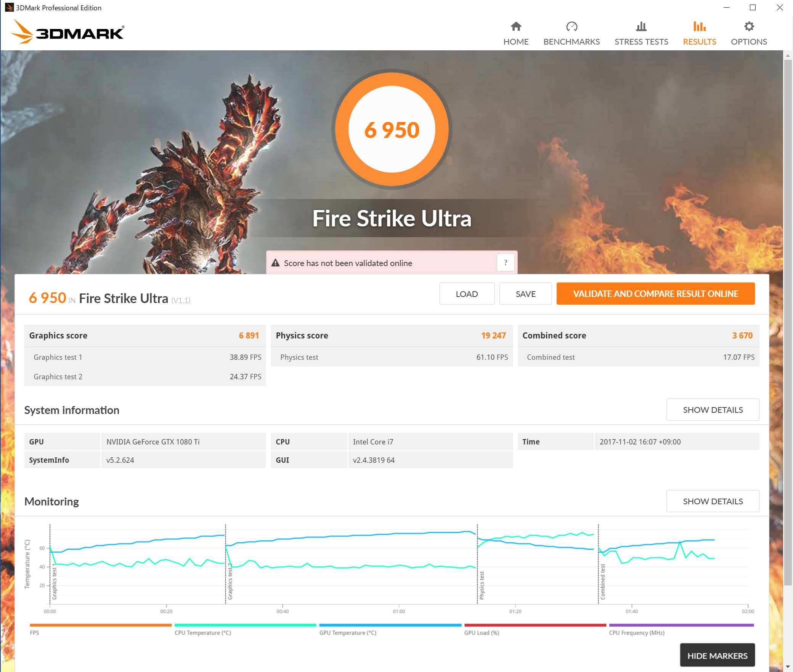Viewport: 793px width, 672px height.
Task: Click warning triangle in validation banner
Action: tap(275, 263)
